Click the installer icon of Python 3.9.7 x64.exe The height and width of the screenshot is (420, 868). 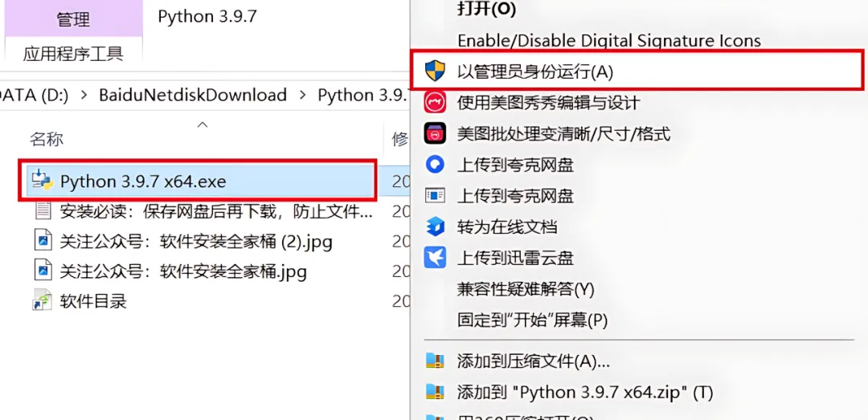(x=43, y=181)
